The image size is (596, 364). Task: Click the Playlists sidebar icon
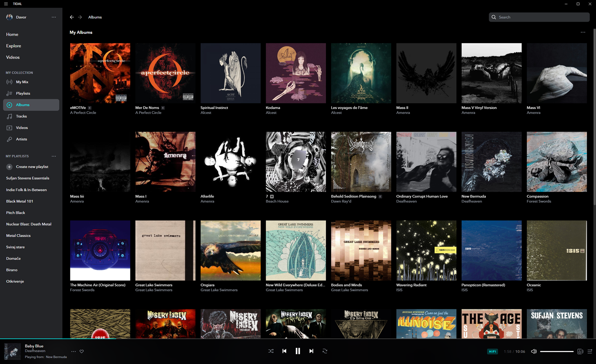point(9,94)
